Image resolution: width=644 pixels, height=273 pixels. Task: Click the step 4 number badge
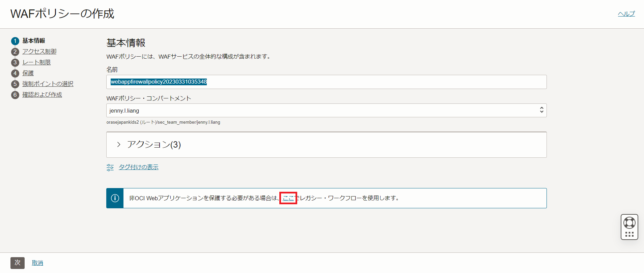click(15, 73)
